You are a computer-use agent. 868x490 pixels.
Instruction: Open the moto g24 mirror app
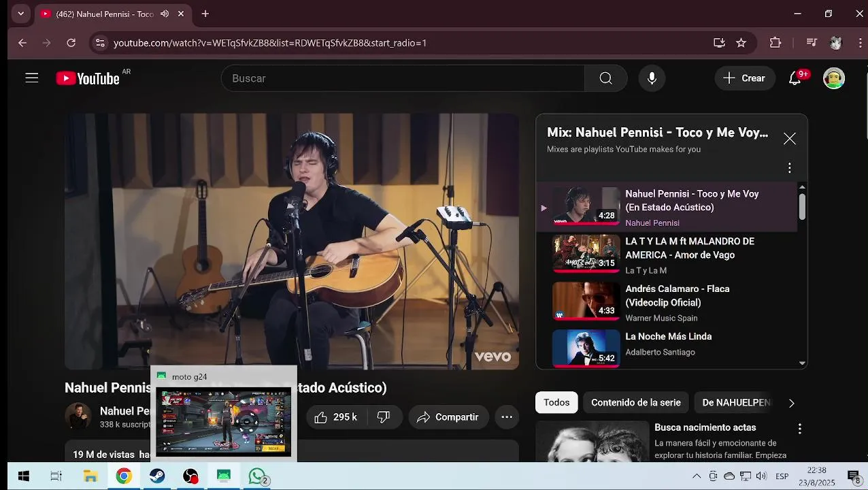224,476
